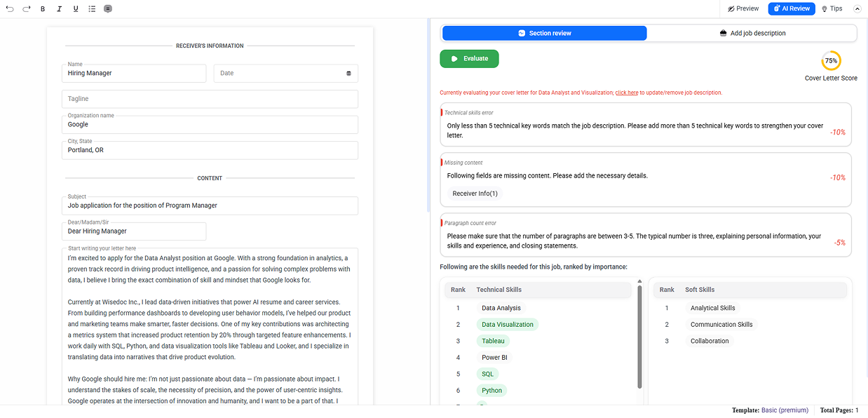
Task: Select the Tableau skill tag
Action: [x=493, y=341]
